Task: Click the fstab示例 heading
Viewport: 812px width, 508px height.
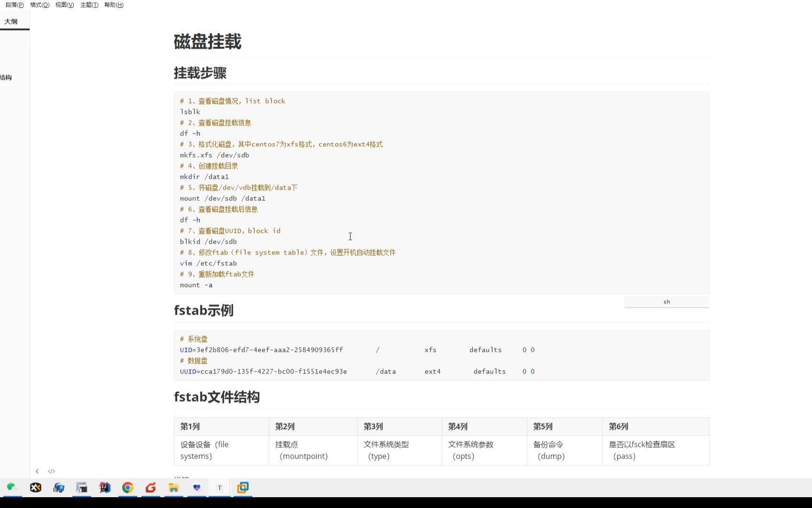Action: pyautogui.click(x=203, y=310)
